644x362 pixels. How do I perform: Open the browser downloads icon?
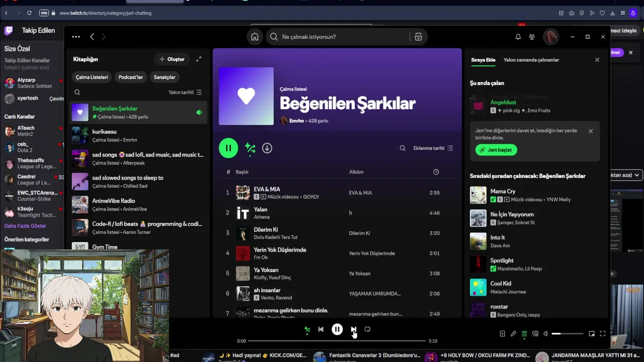click(x=612, y=13)
